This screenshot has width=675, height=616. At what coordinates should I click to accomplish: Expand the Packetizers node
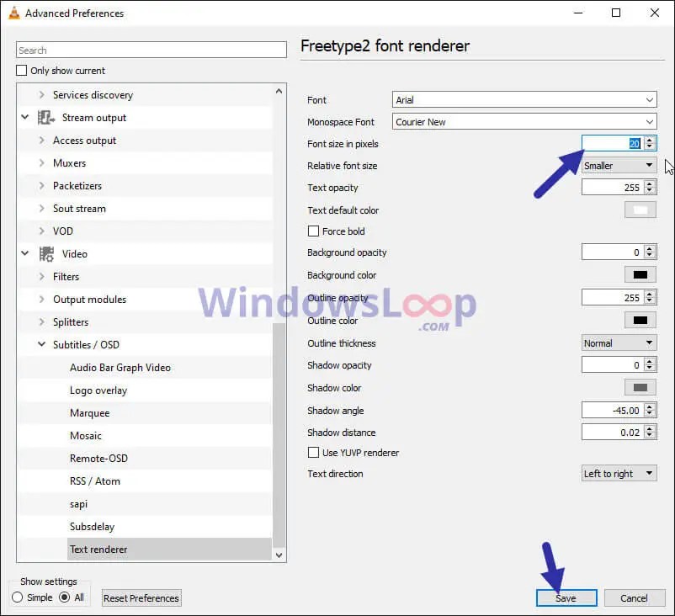(42, 185)
